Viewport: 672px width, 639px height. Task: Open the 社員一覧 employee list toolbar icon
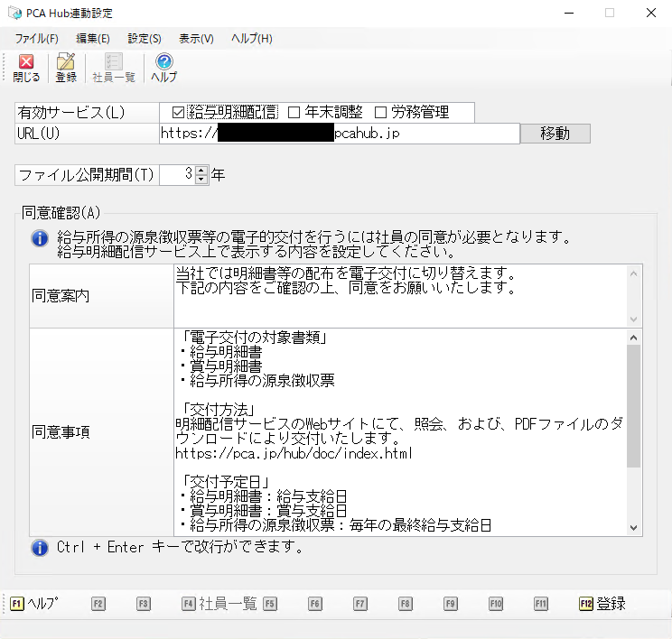[x=114, y=68]
